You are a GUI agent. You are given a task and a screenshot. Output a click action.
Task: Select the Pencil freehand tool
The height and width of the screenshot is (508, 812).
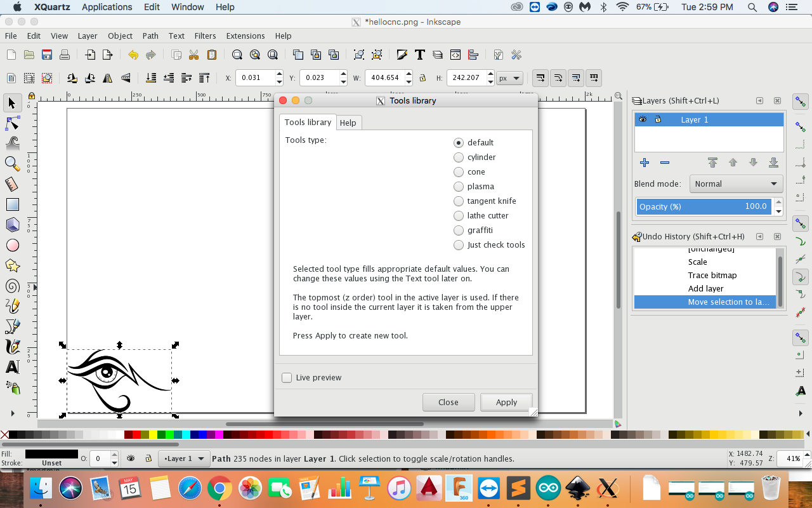click(12, 306)
